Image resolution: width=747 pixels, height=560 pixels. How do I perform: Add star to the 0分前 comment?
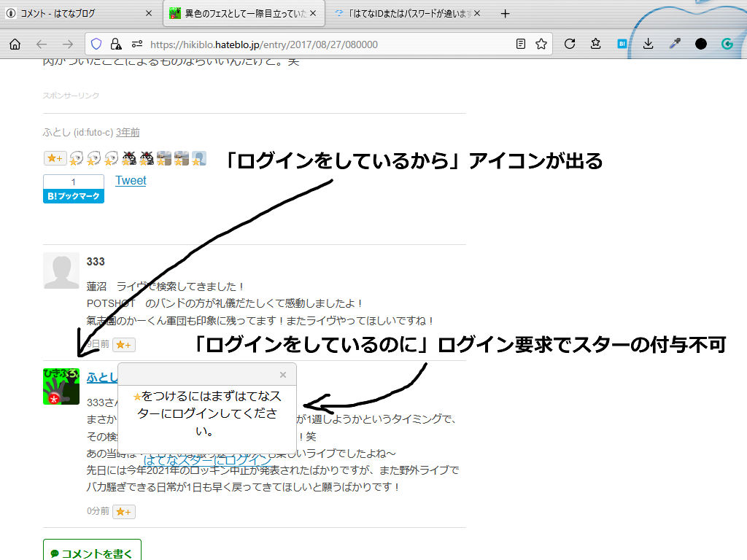tap(124, 511)
